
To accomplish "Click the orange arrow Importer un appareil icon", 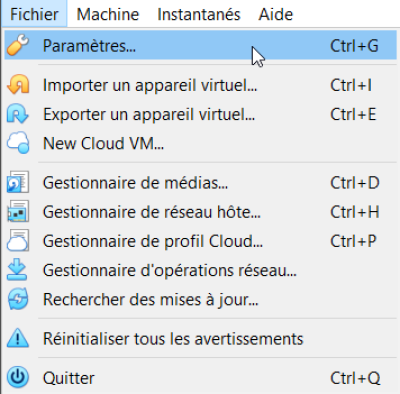I will click(x=18, y=84).
